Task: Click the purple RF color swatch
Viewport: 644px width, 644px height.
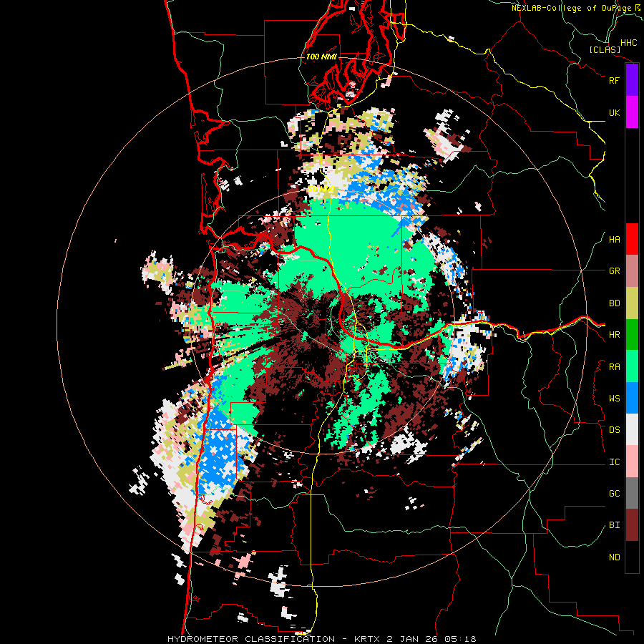Action: point(632,80)
